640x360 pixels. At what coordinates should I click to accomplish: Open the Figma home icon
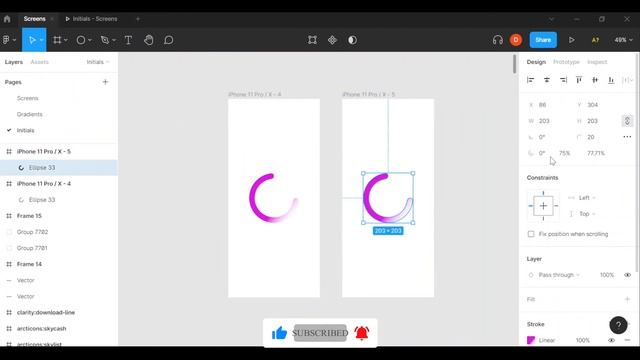coord(7,19)
